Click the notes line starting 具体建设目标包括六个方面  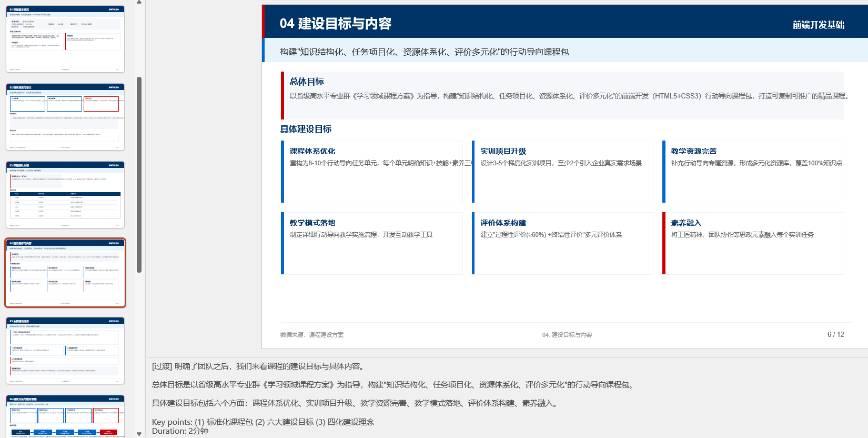(356, 403)
